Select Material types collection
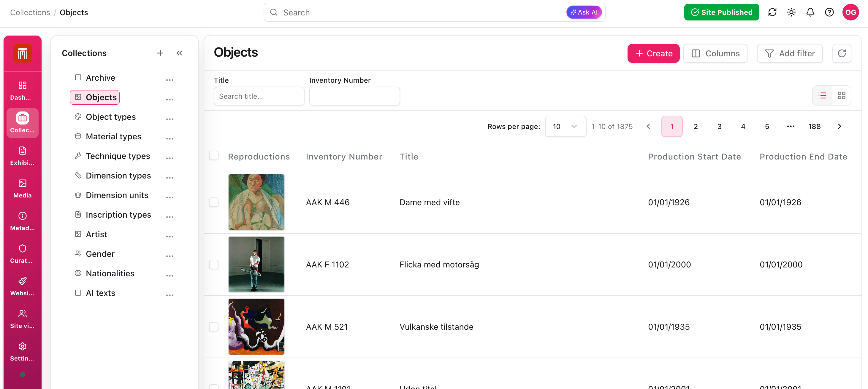 (108, 136)
